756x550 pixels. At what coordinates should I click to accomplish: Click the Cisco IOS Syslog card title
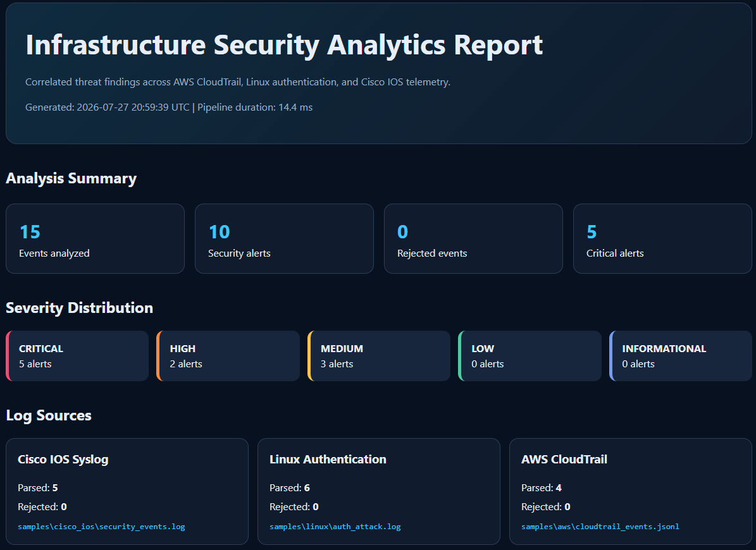(x=63, y=460)
